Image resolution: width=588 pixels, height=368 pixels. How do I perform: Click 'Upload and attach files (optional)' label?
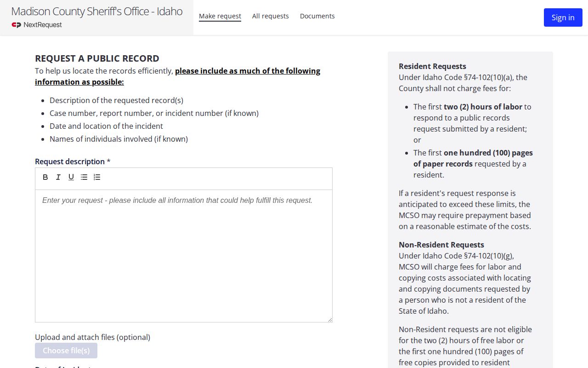click(92, 337)
